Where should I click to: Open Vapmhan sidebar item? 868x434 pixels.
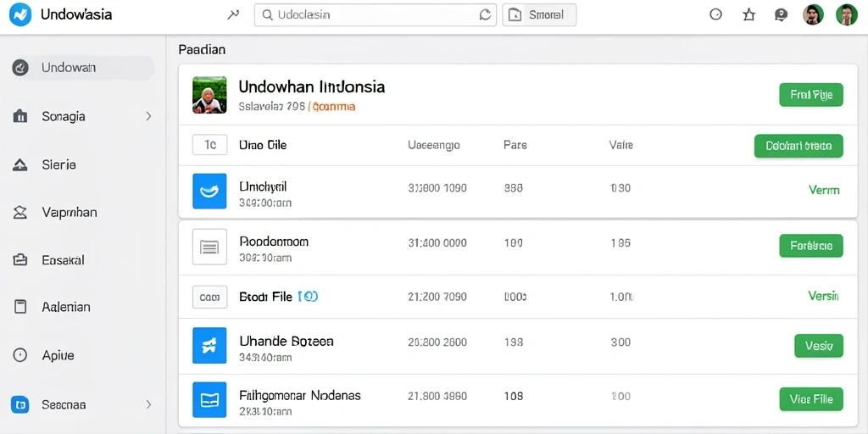click(x=83, y=212)
